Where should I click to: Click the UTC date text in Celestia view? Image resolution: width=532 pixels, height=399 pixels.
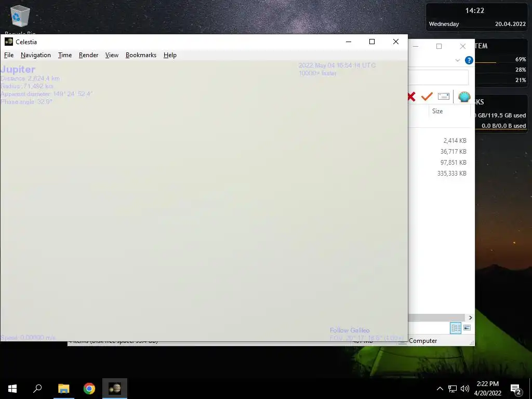[337, 65]
